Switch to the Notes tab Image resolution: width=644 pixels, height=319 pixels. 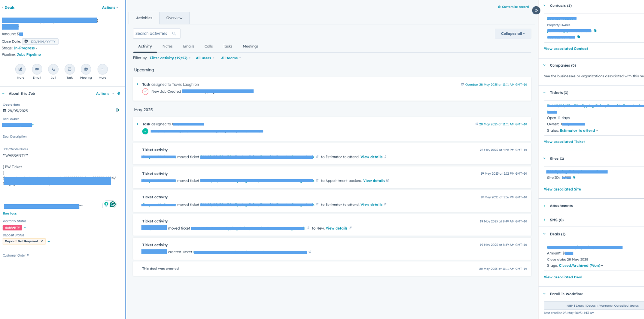(x=167, y=46)
